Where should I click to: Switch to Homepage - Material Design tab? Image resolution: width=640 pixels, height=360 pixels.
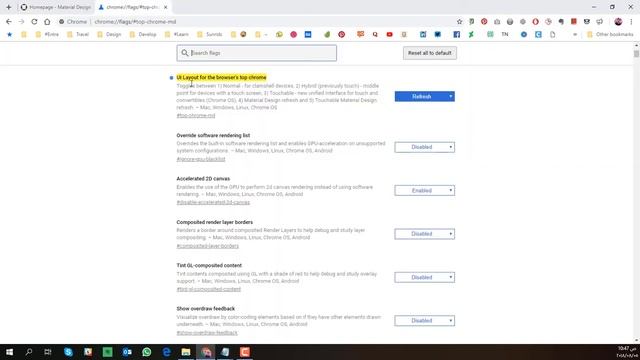click(x=56, y=7)
